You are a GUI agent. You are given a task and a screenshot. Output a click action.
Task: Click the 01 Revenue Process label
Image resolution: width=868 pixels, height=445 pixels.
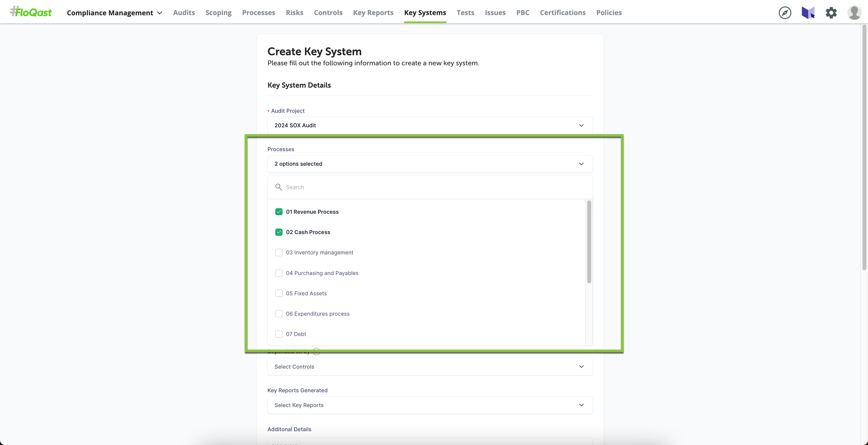coord(312,211)
